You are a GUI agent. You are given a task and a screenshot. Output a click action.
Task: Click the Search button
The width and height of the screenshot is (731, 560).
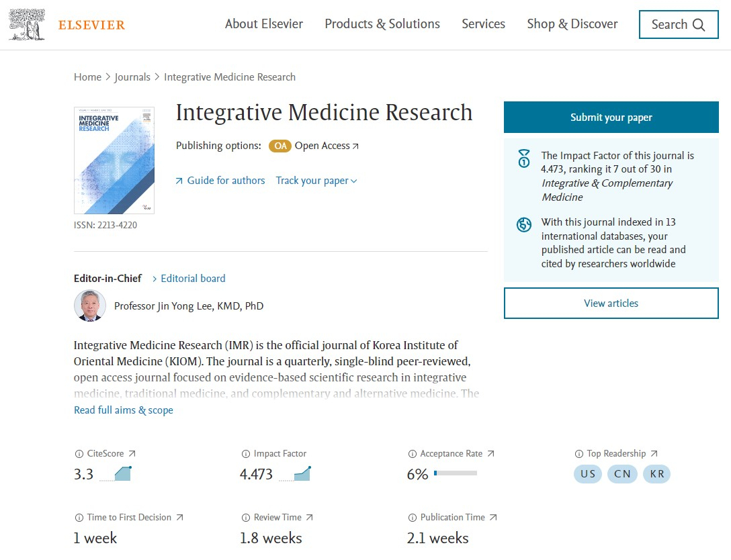click(679, 24)
